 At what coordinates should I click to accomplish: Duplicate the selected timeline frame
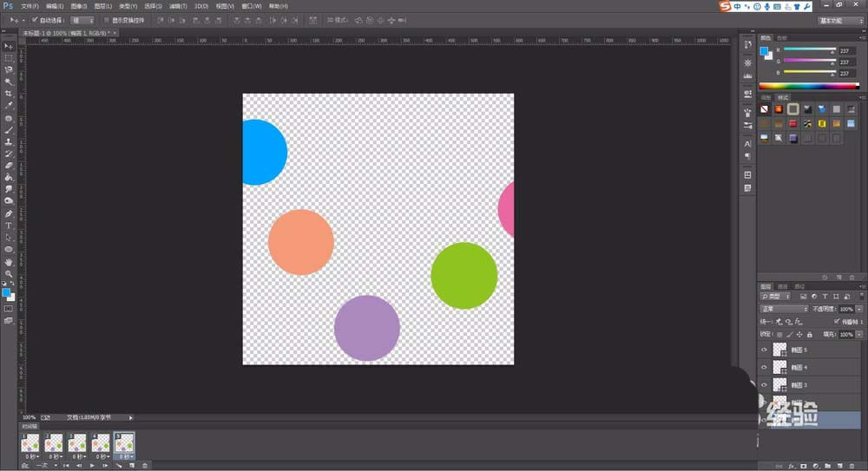(x=131, y=466)
